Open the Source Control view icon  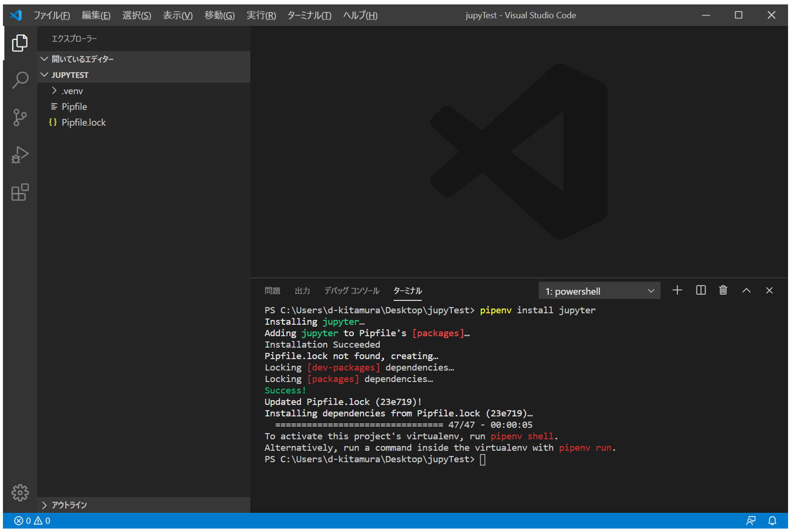click(20, 118)
